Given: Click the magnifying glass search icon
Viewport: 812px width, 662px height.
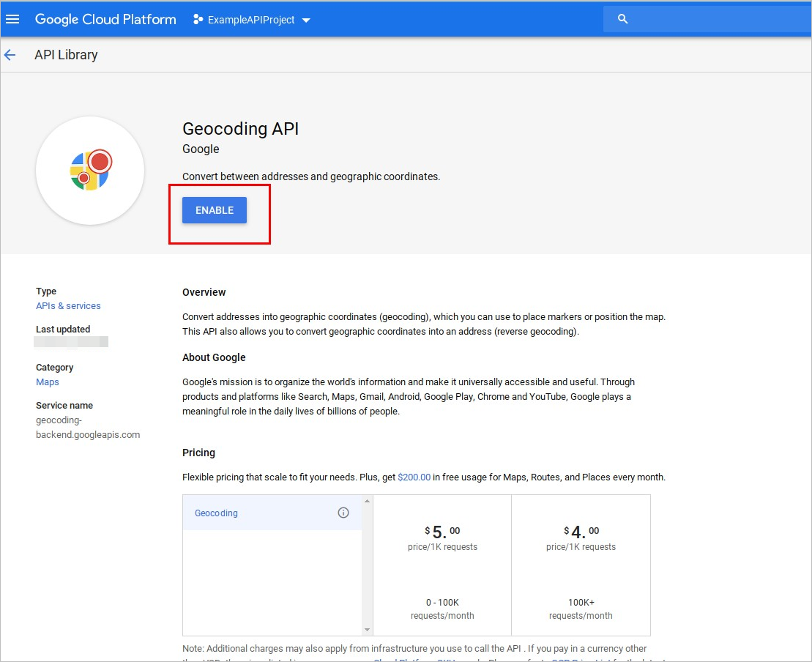Looking at the screenshot, I should point(623,19).
